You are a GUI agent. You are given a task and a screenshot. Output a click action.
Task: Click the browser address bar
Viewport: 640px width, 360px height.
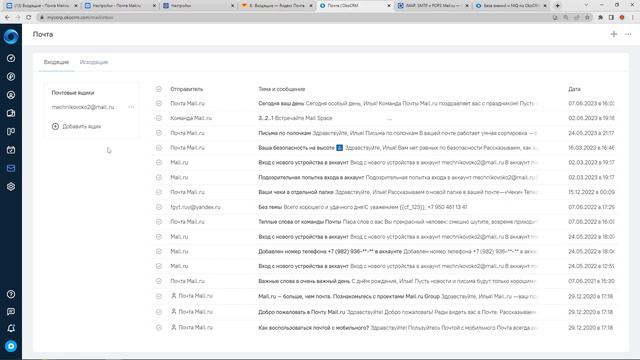294,18
